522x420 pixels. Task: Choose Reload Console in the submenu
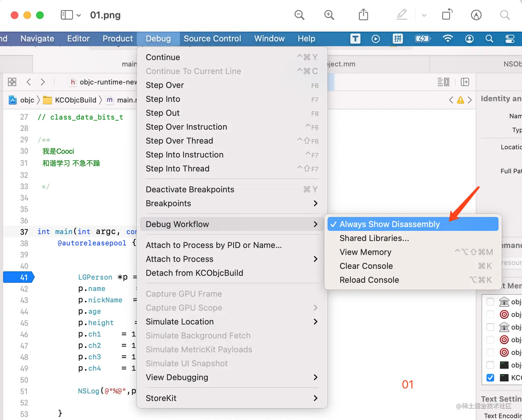(x=413, y=280)
